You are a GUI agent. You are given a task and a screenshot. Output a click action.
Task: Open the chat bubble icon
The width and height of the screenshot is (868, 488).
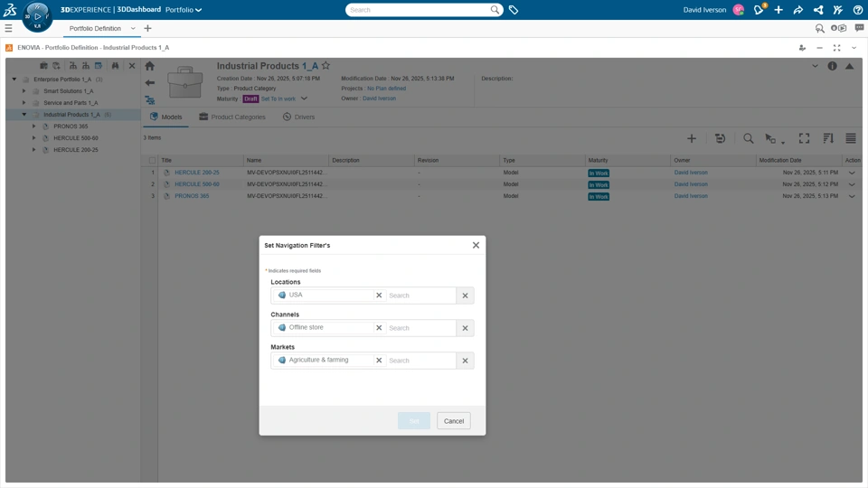pyautogui.click(x=859, y=28)
